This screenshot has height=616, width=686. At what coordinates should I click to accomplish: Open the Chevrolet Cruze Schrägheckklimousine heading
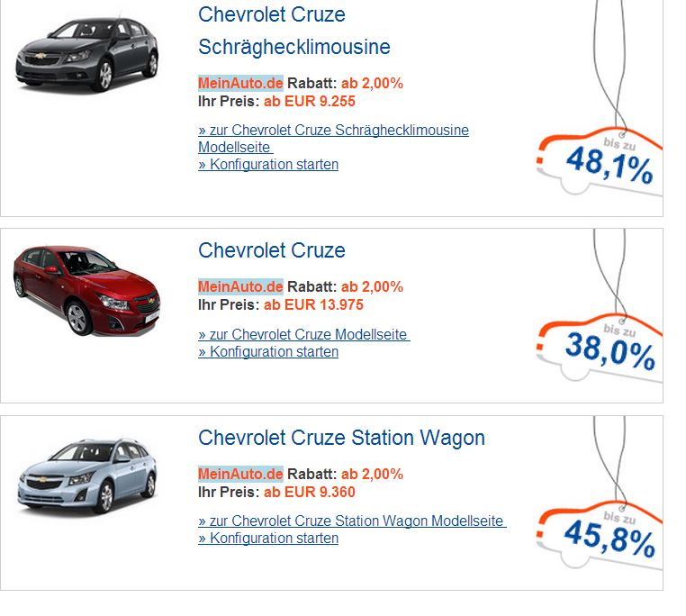pos(293,31)
